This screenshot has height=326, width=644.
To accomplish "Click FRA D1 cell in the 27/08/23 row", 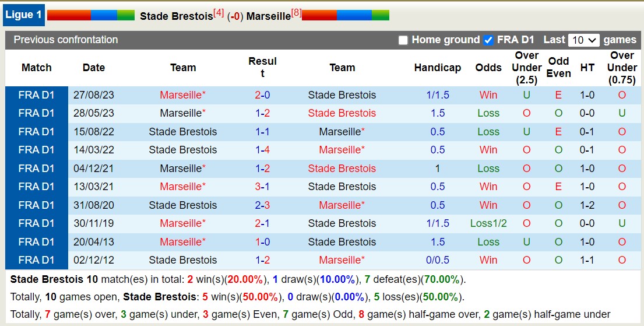I will pos(36,95).
